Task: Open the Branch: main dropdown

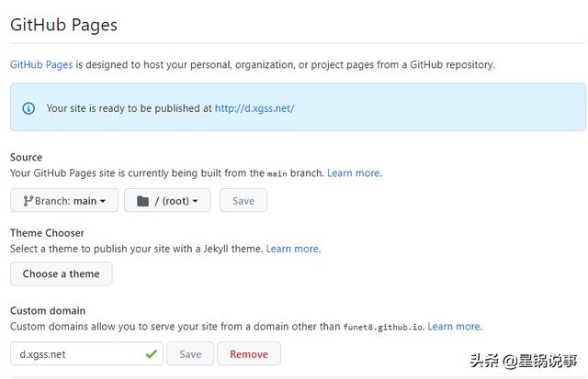Action: coord(64,200)
